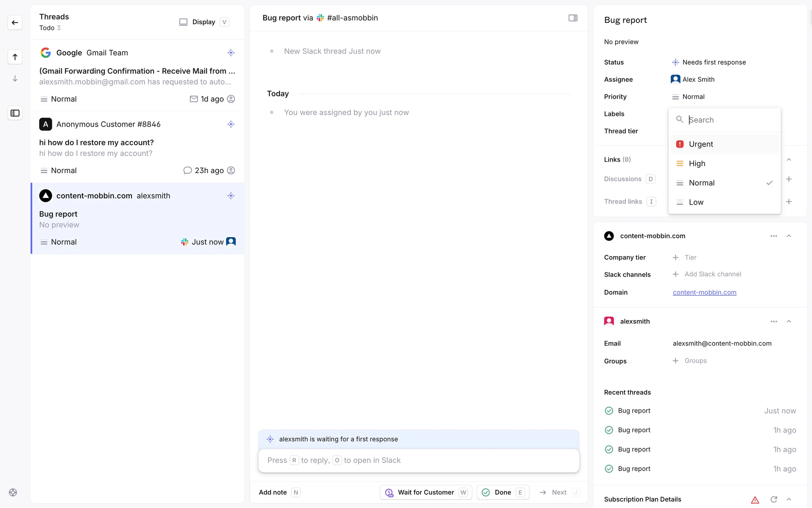Go to next thread with down arrow
The image size is (812, 508).
click(15, 79)
